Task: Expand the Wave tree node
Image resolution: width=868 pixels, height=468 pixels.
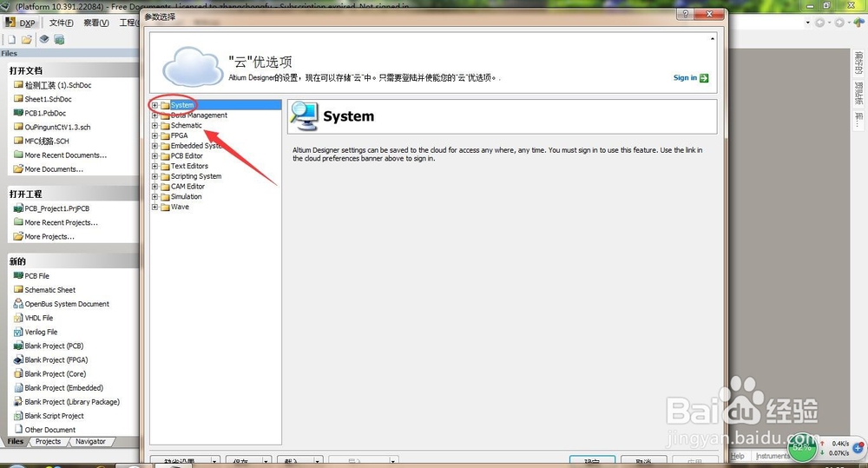Action: [155, 208]
